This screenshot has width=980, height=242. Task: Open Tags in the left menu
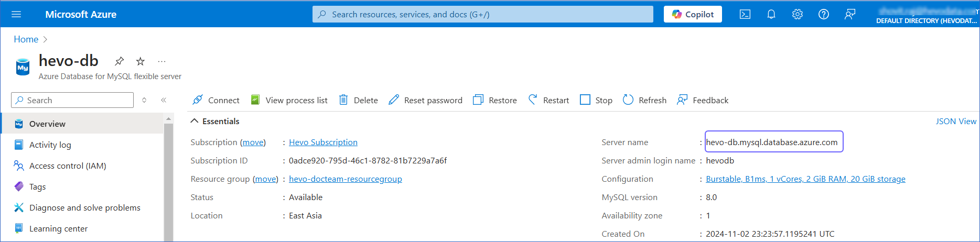click(x=82, y=186)
